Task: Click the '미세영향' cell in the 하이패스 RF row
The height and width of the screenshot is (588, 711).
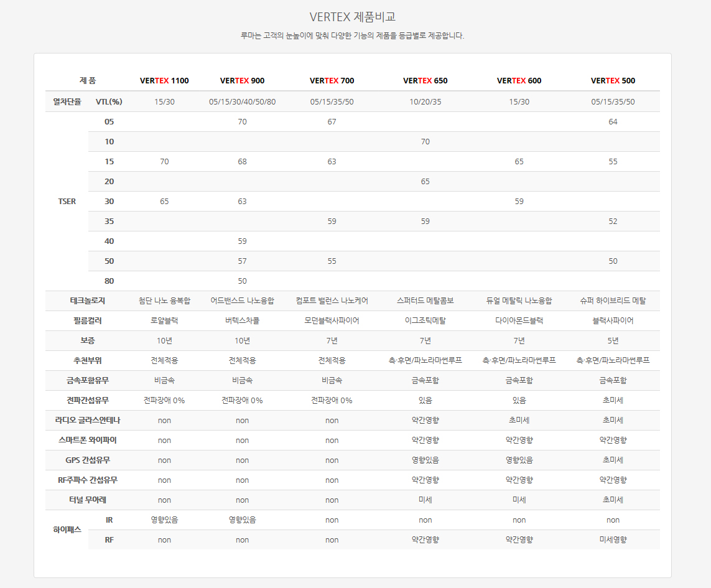Action: click(x=613, y=540)
